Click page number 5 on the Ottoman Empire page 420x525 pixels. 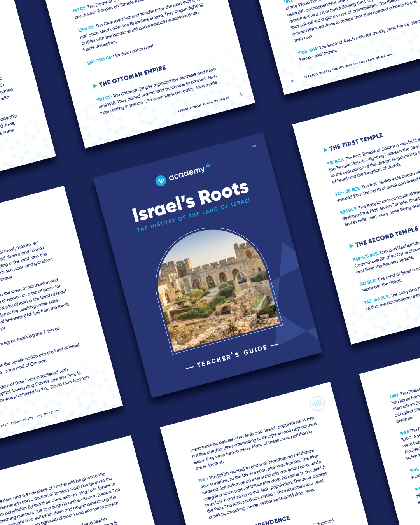241,94
